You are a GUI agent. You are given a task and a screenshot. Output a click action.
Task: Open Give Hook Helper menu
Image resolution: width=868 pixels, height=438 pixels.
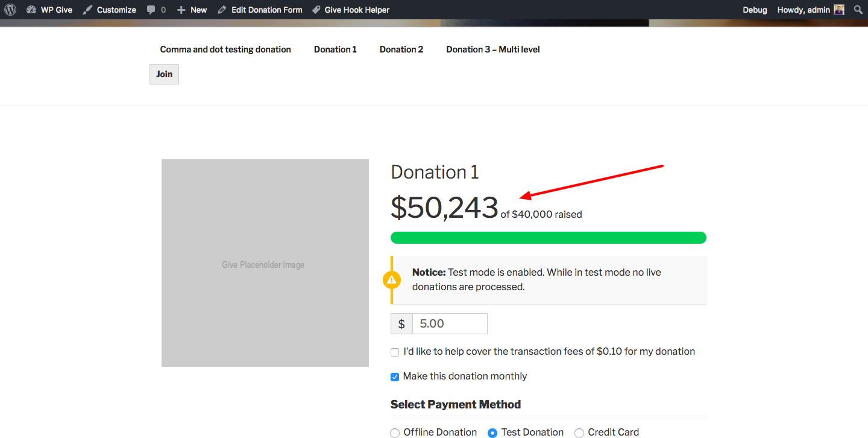click(x=350, y=10)
